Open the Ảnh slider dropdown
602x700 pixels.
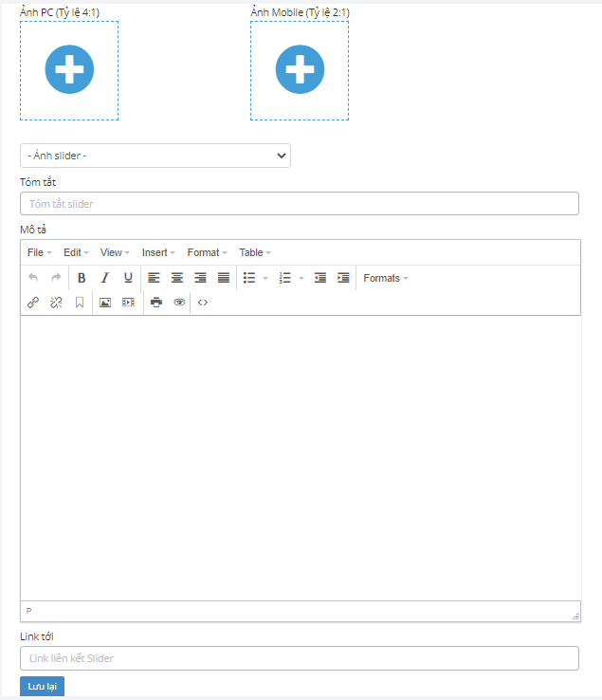click(x=155, y=156)
